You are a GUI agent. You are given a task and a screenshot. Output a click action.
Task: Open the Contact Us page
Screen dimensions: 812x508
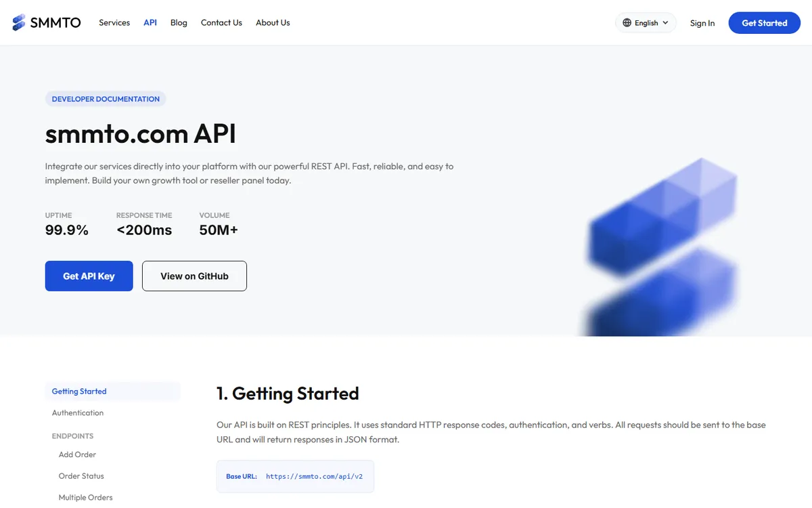pos(221,22)
